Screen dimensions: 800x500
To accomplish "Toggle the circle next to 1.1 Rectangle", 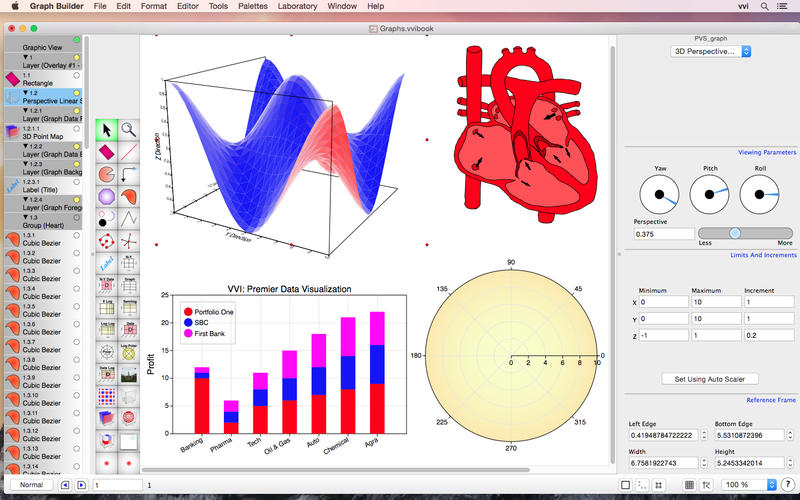I will click(77, 76).
